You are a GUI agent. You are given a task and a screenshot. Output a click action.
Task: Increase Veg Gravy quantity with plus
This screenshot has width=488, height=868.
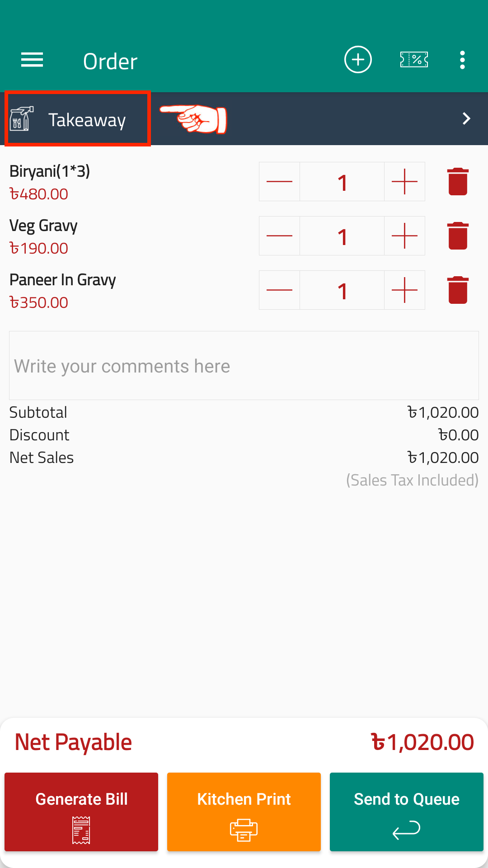pos(404,236)
